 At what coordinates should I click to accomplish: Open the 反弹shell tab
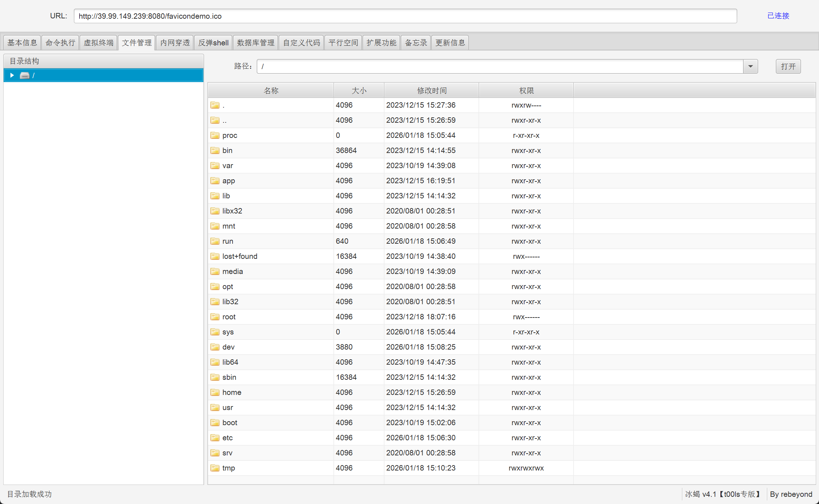coord(213,43)
